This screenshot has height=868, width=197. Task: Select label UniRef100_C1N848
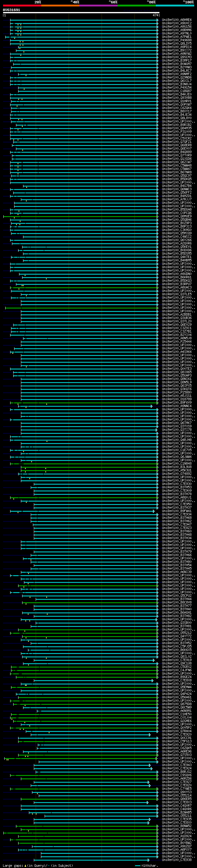[x=177, y=463]
